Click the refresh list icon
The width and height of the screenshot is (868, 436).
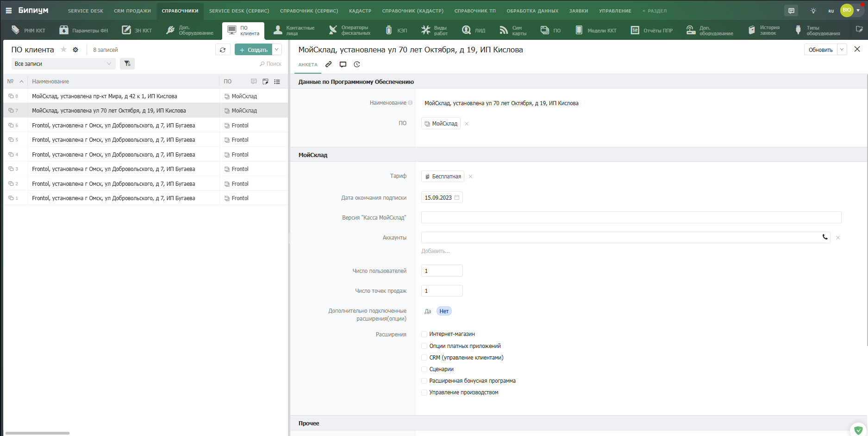[223, 50]
